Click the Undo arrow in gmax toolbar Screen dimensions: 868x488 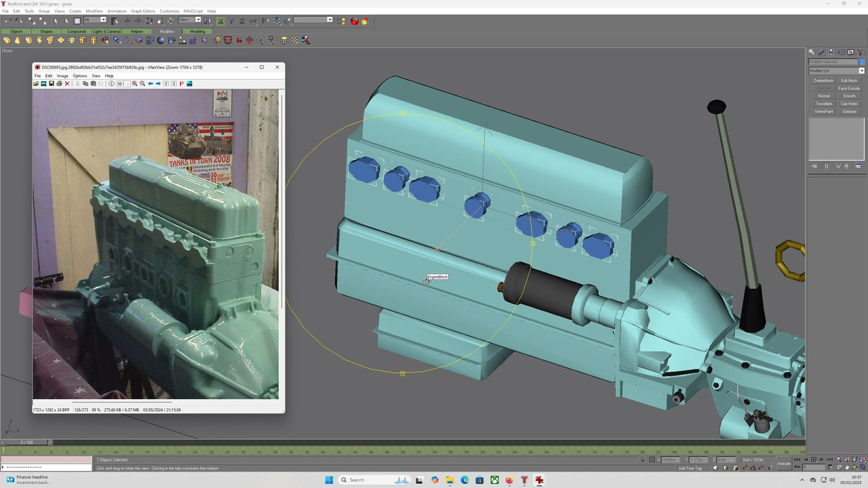pos(8,21)
